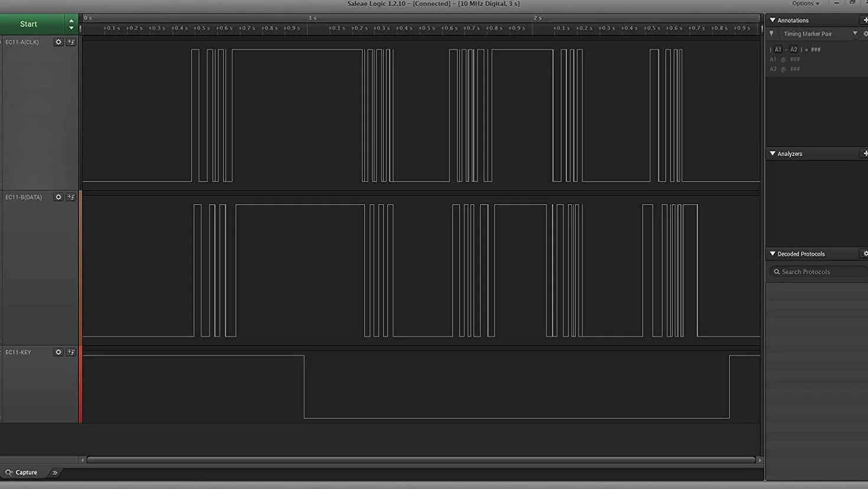The height and width of the screenshot is (489, 868).
Task: Open capture settings arrows beside Start
Action: point(71,24)
